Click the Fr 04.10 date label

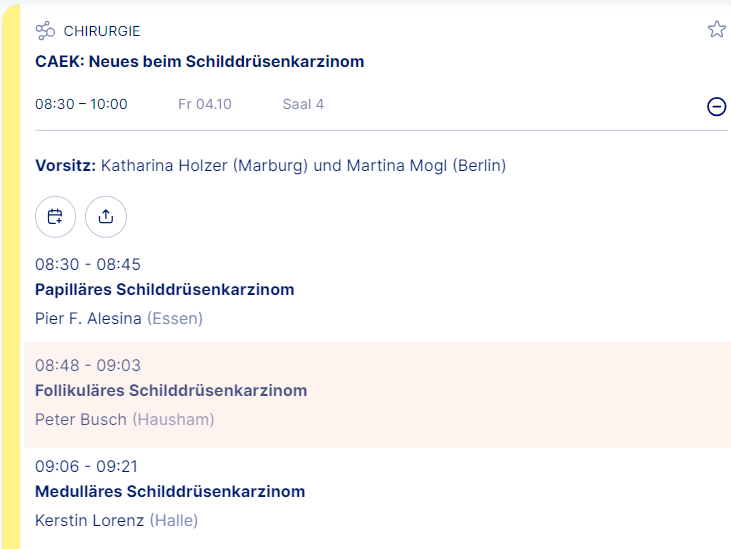pos(205,104)
